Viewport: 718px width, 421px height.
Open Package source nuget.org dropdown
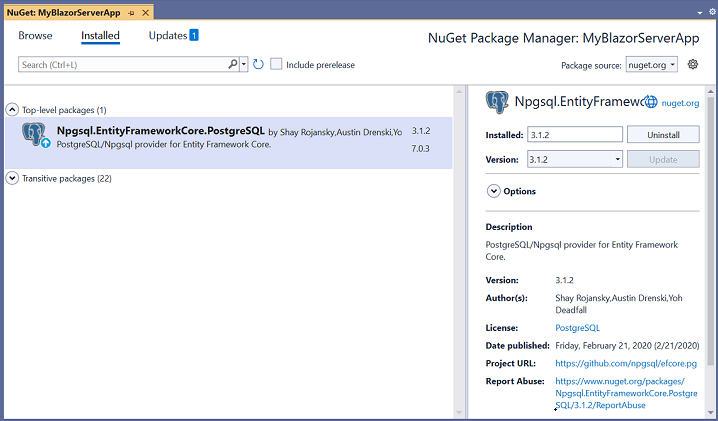click(652, 65)
